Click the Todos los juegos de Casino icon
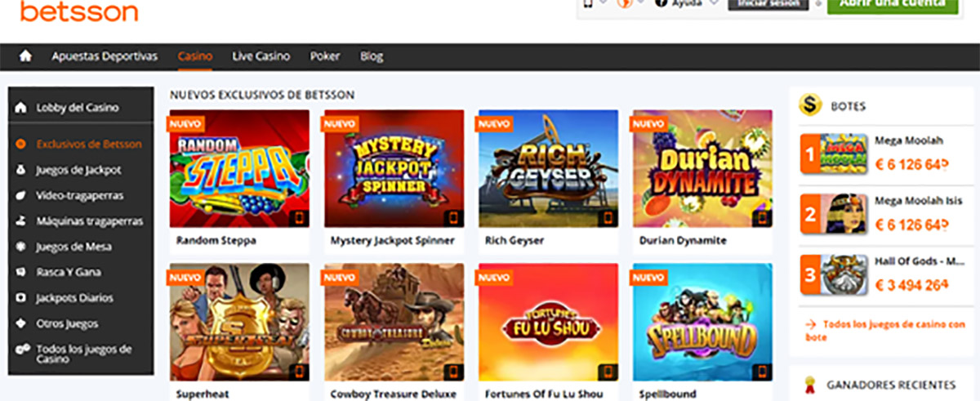 click(x=21, y=350)
